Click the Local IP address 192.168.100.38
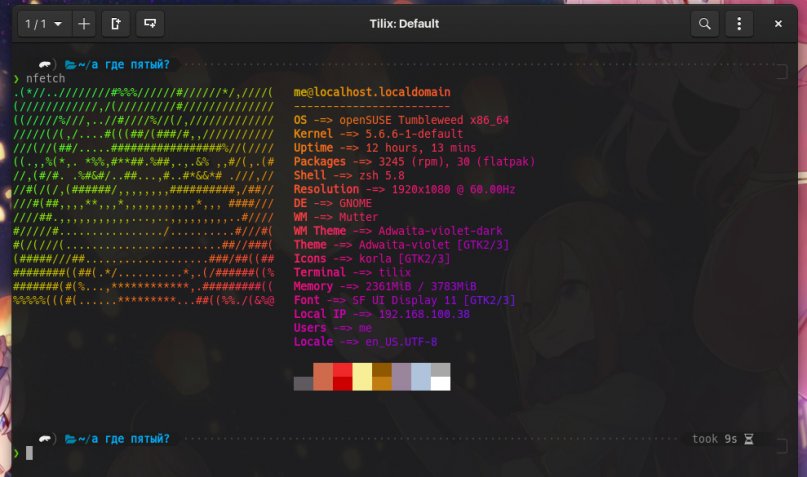The image size is (807, 477). (425, 314)
